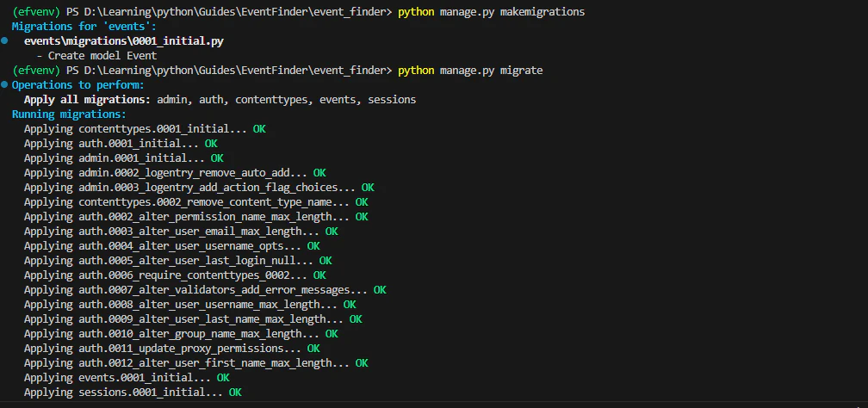Click 'Applying admin.0003_logentry_add_action_flag_choices...' line
The width and height of the screenshot is (868, 408).
(x=199, y=188)
